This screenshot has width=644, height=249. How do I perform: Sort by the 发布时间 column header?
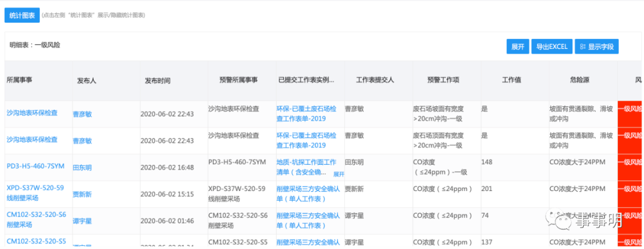(157, 81)
